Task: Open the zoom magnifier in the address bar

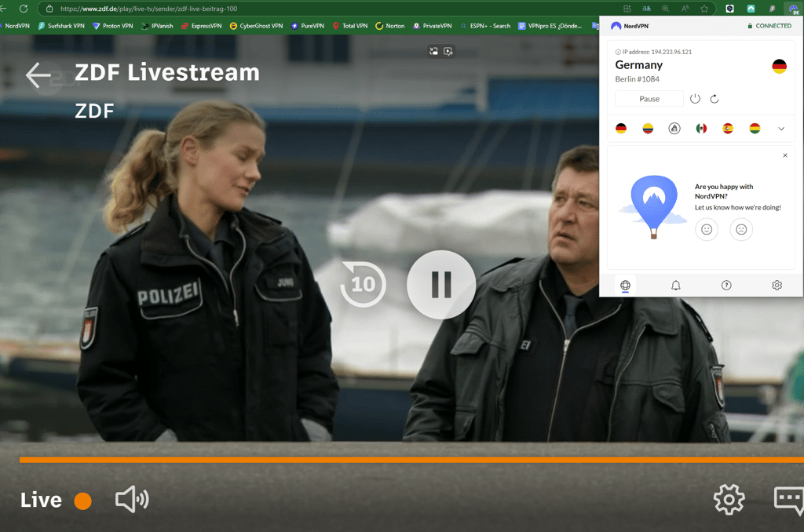Action: (666, 9)
